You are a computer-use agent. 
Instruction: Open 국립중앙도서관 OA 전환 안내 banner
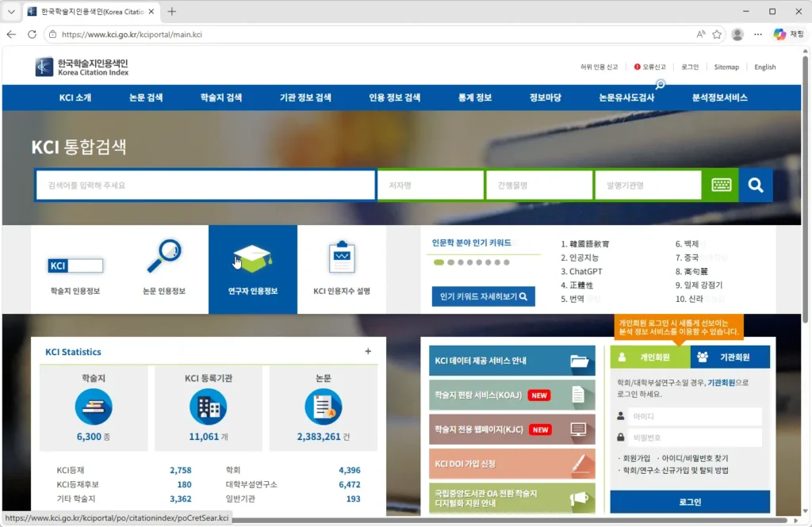pos(512,498)
